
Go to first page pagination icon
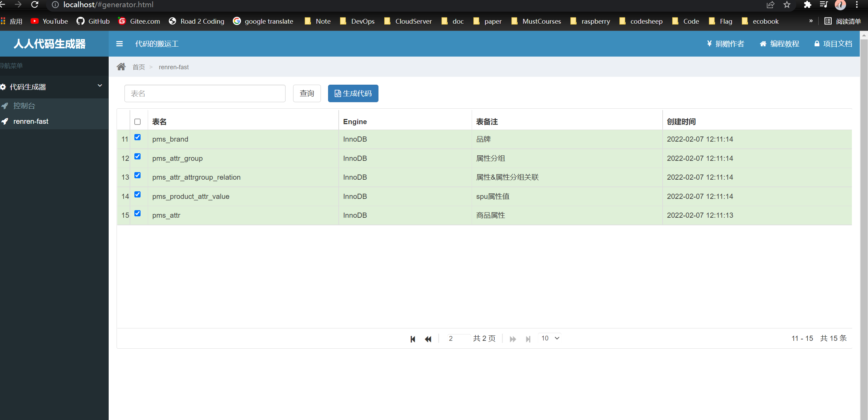coord(413,339)
